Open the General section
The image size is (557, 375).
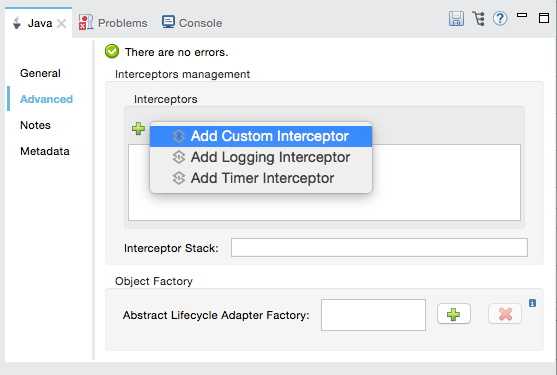point(40,73)
